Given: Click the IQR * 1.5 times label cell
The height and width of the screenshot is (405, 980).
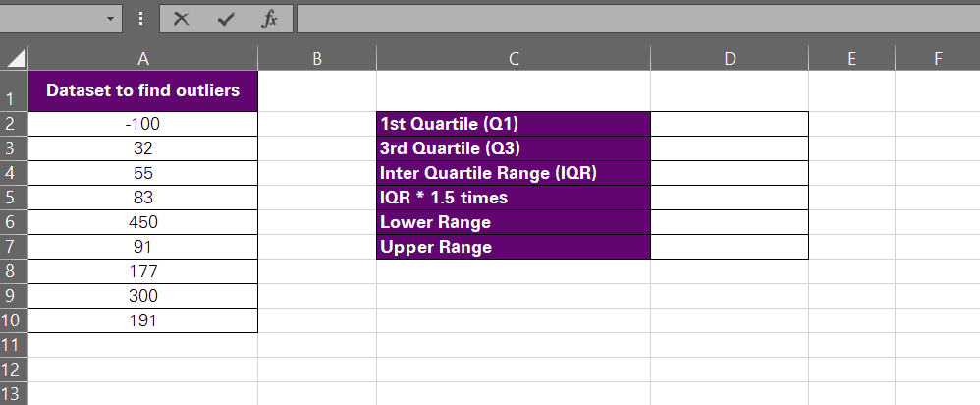Looking at the screenshot, I should coord(514,198).
